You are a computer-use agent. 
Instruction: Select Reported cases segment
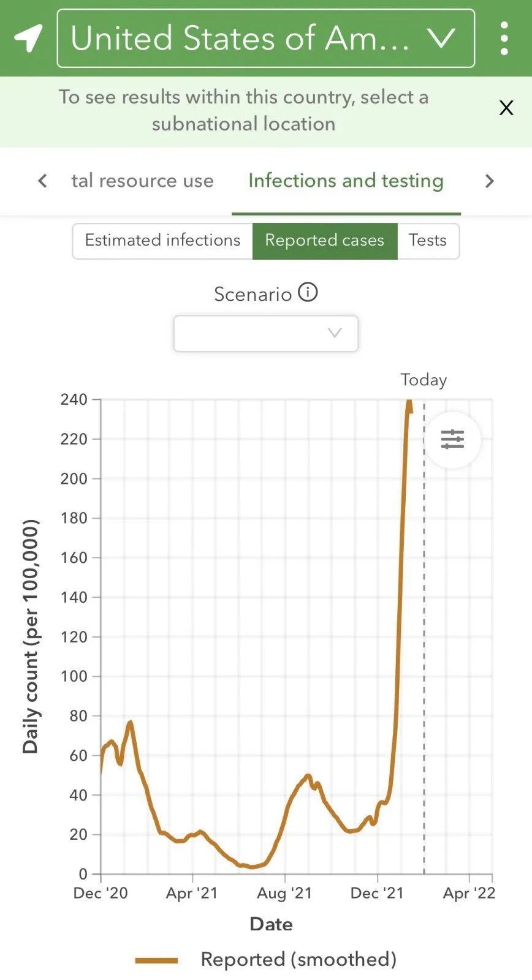coord(325,241)
